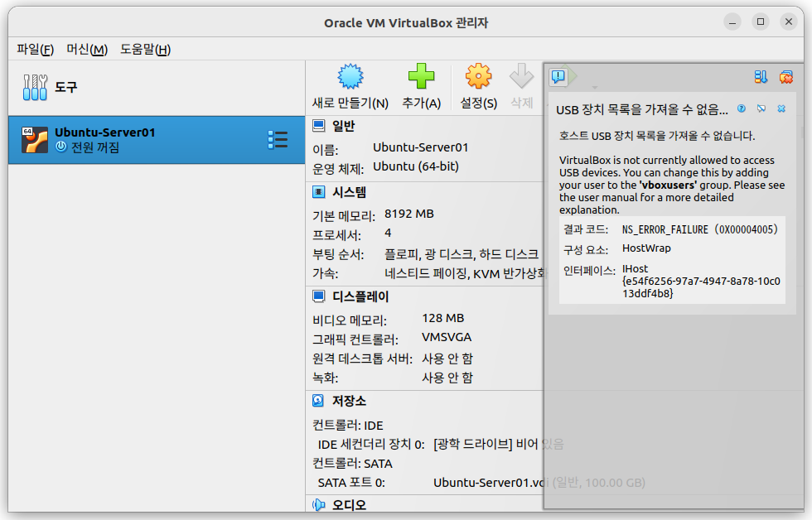Click the 저장소 disk icon
Screen dimensions: 812x520
point(318,401)
